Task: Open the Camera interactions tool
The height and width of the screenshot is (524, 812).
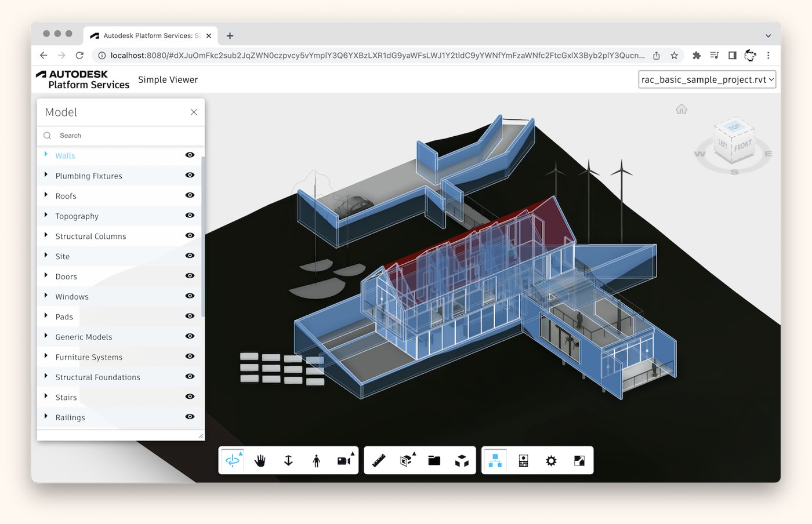Action: click(345, 461)
